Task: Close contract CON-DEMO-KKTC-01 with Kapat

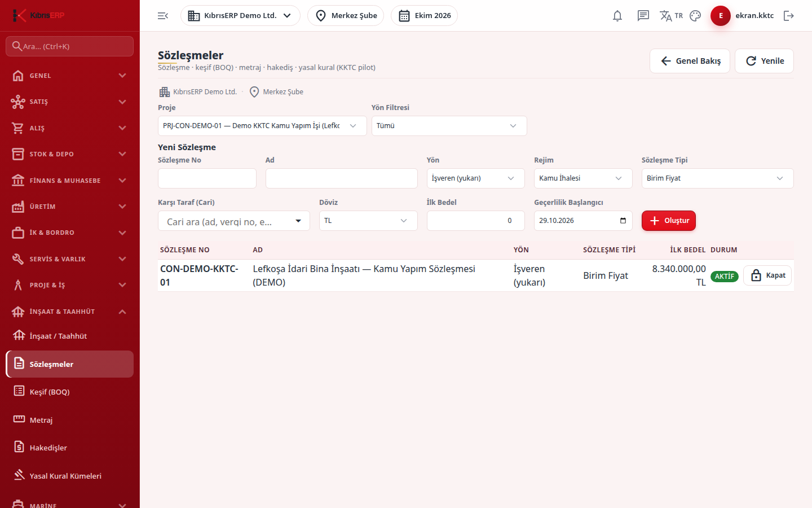Action: (767, 275)
